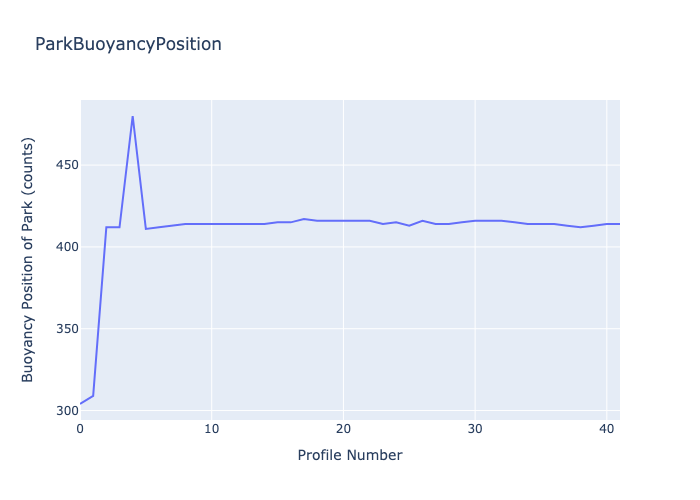Viewport: 700px width, 500px height.
Task: Click the Buoyancy Position of Park y-axis title
Action: pyautogui.click(x=28, y=260)
